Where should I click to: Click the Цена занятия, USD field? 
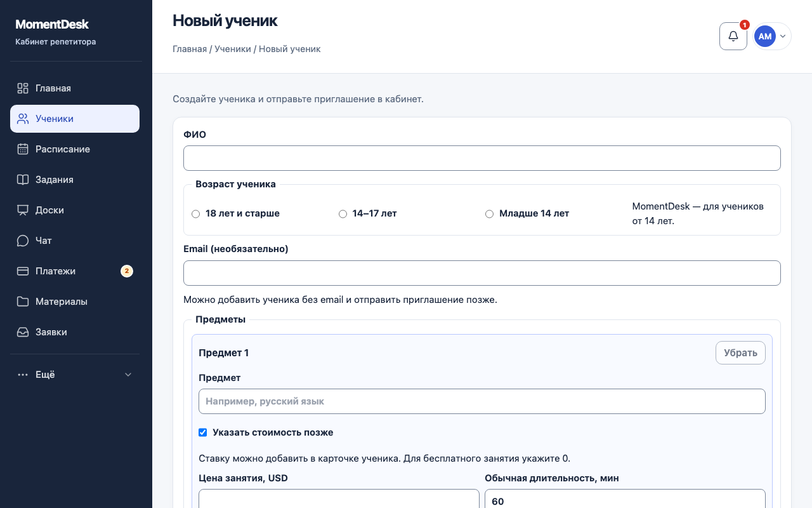click(339, 499)
